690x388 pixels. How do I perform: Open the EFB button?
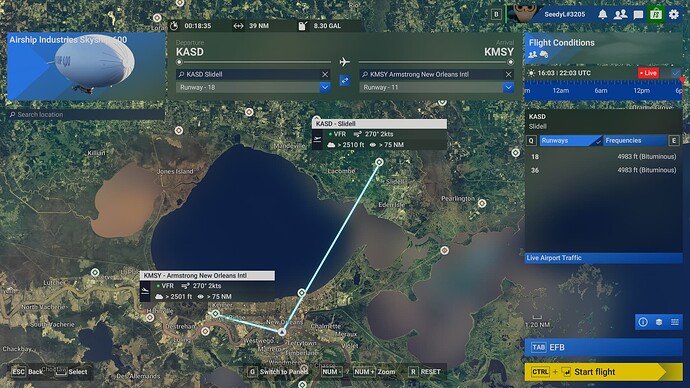click(x=603, y=347)
